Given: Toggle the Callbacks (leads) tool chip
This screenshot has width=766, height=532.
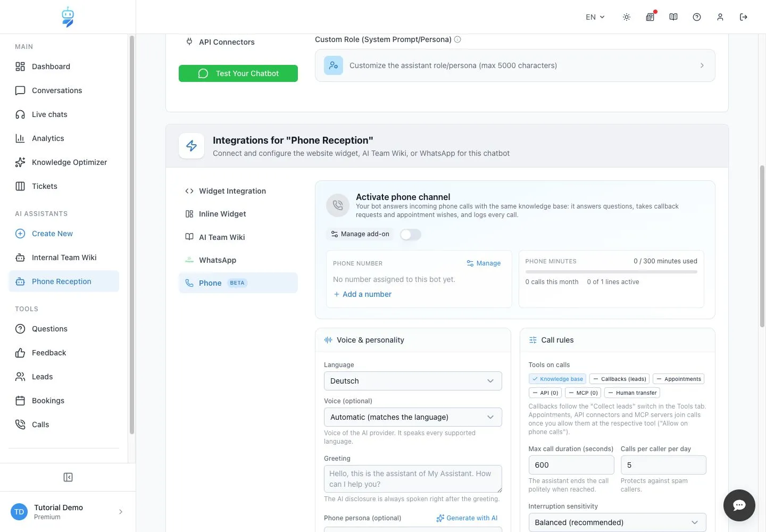Looking at the screenshot, I should click(619, 379).
